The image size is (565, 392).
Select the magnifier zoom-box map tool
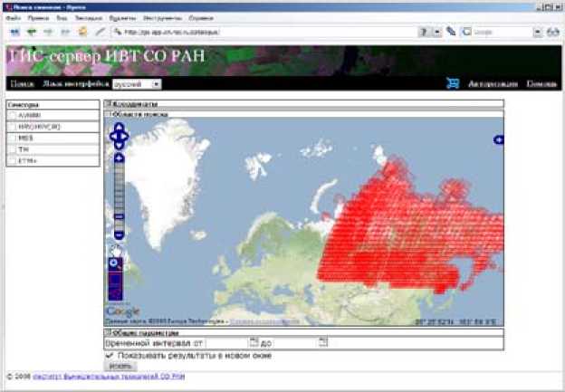click(x=115, y=263)
